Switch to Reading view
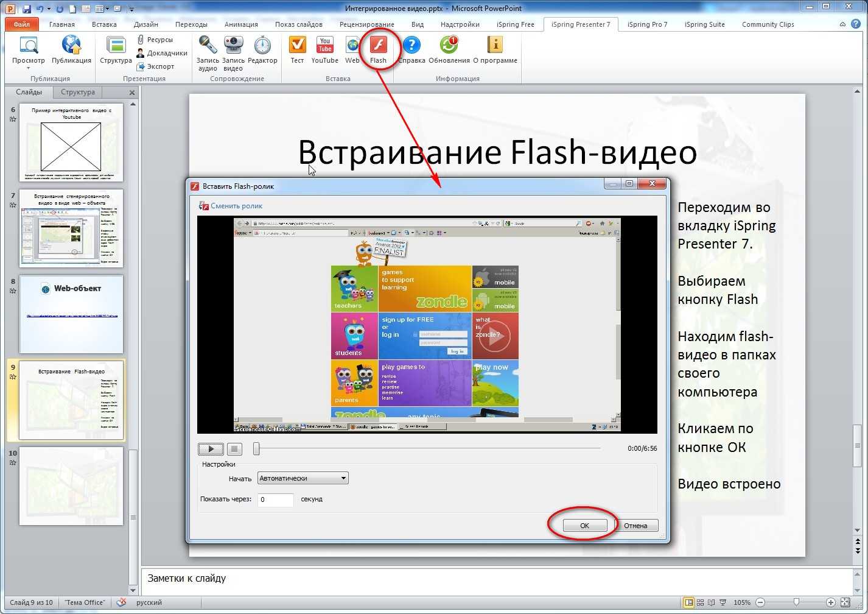868x614 pixels. pyautogui.click(x=712, y=602)
